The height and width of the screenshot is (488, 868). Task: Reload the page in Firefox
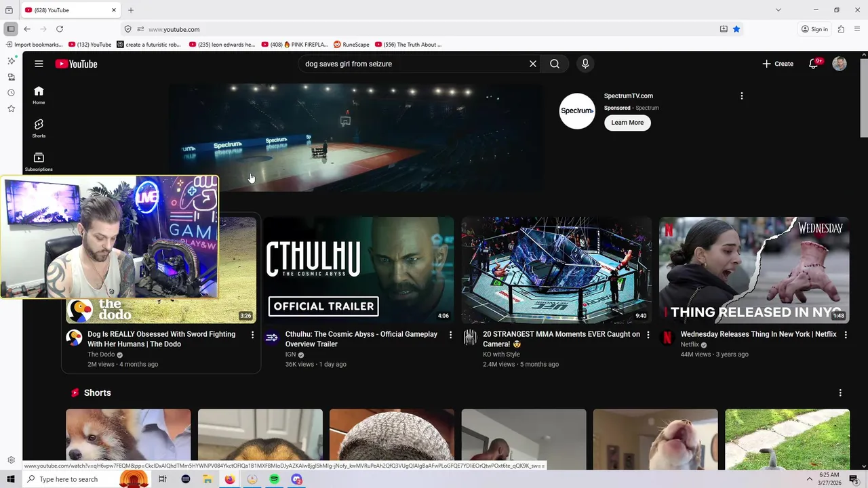coord(60,29)
